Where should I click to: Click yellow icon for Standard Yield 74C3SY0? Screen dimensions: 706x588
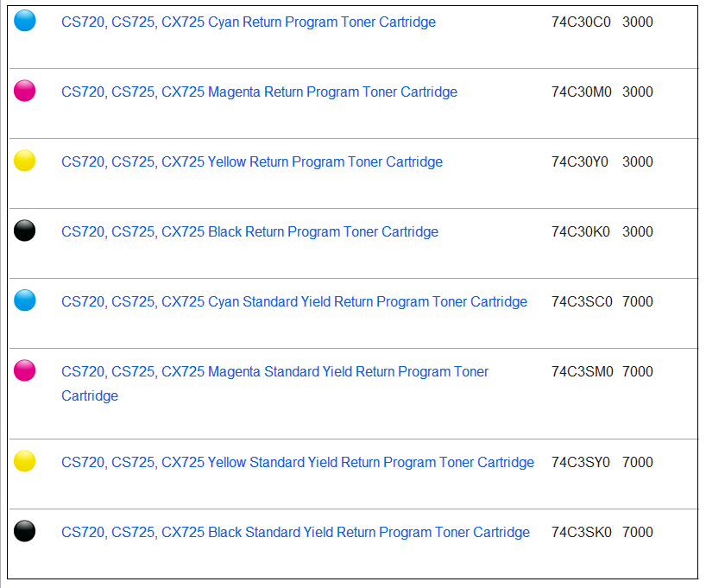tap(25, 461)
